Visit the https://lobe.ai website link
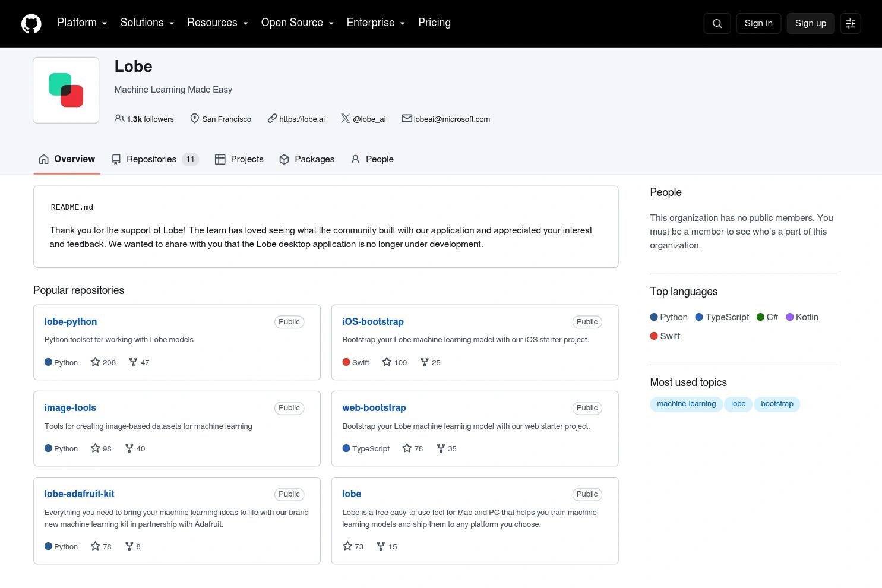Viewport: 882px width, 588px height. 302,119
